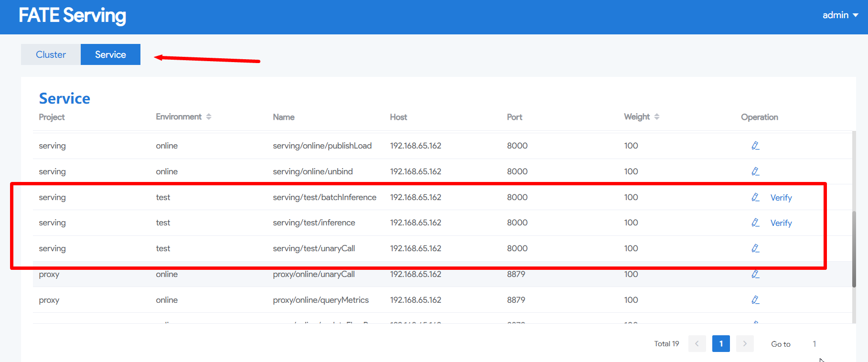Sort table by Weight column
The width and height of the screenshot is (868, 362).
(x=657, y=117)
